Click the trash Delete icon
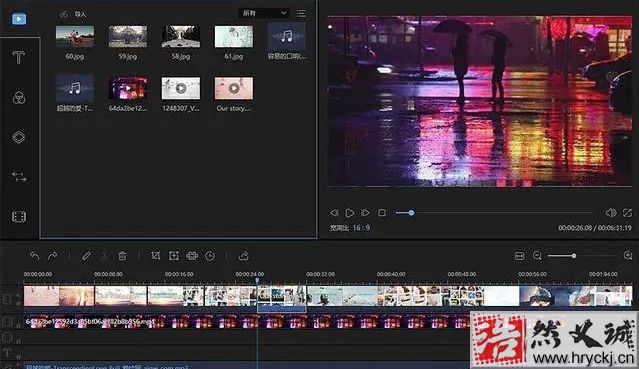Image resolution: width=639 pixels, height=369 pixels. point(122,256)
